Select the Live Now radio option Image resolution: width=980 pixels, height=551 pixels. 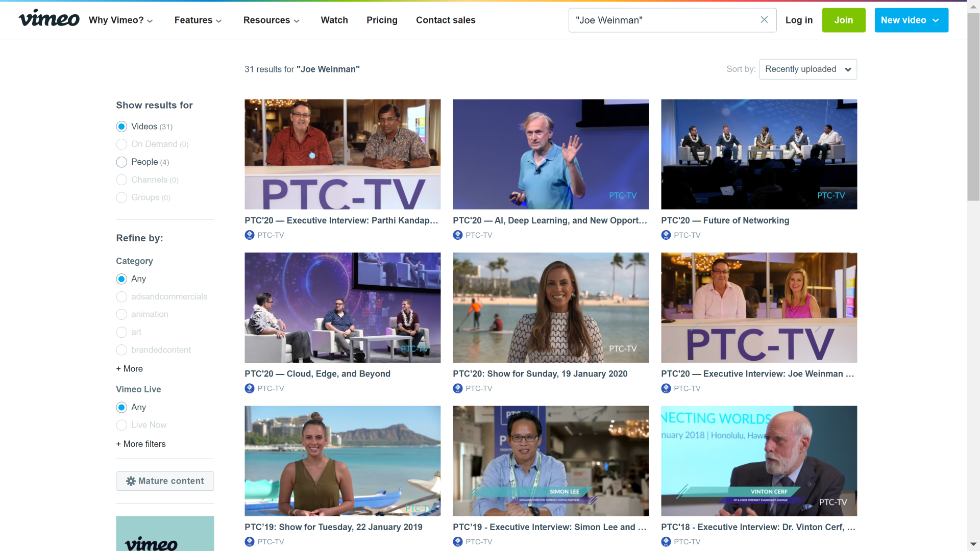(121, 425)
